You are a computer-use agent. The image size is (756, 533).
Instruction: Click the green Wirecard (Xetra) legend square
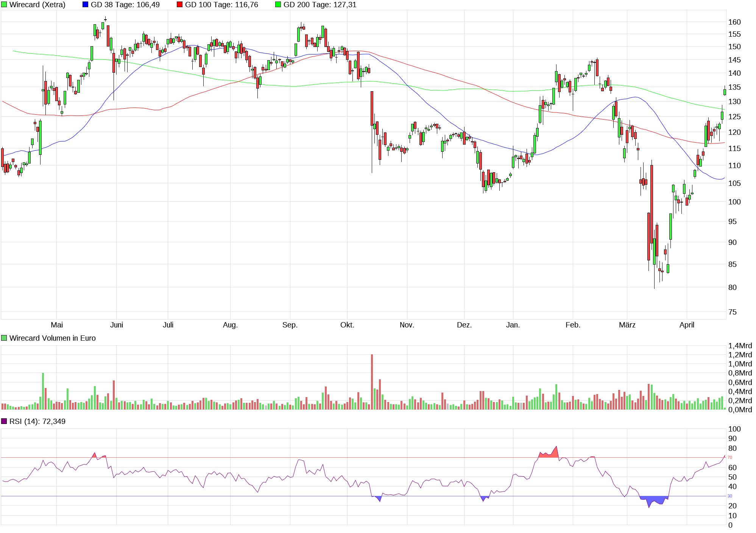click(x=4, y=5)
